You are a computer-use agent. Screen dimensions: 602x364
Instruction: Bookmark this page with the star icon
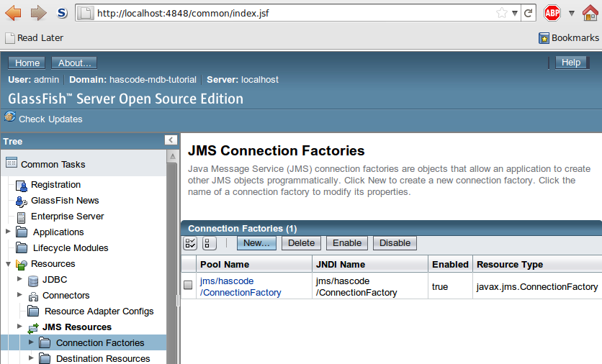click(501, 14)
